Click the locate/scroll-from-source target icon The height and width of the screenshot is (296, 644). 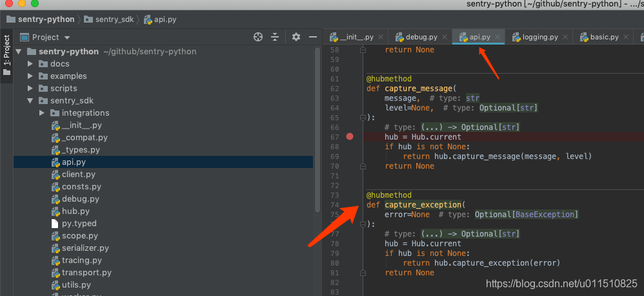258,37
